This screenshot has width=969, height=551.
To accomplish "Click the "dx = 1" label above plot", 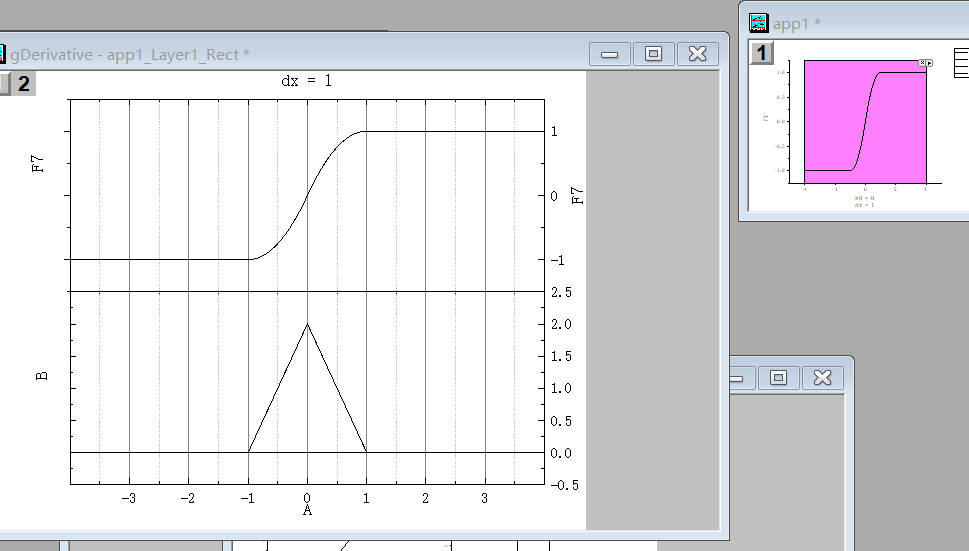I will pyautogui.click(x=307, y=81).
